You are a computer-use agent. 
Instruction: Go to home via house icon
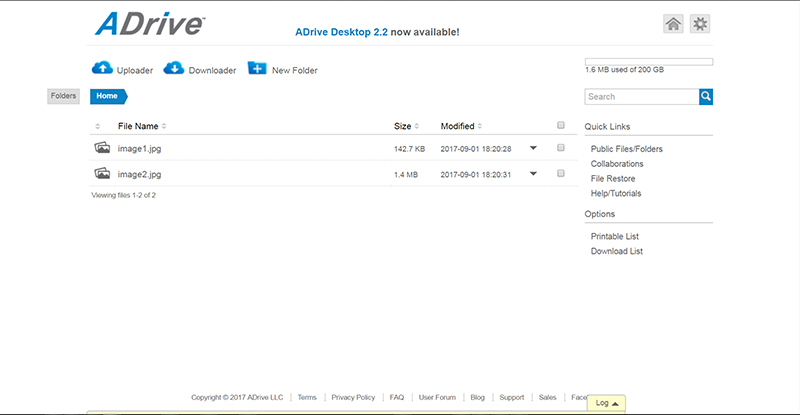[x=673, y=23]
